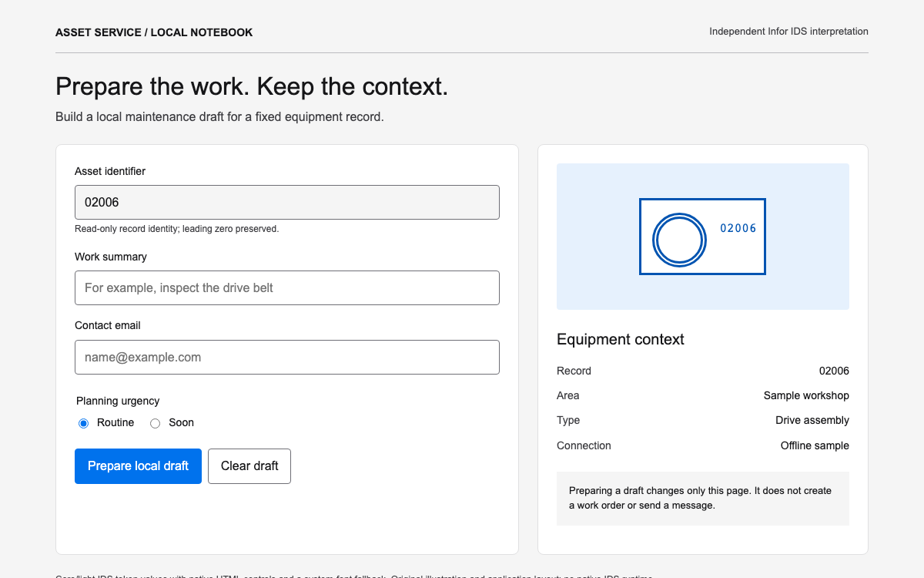Click the 'Connection' row label
This screenshot has height=578, width=924.
coord(584,445)
